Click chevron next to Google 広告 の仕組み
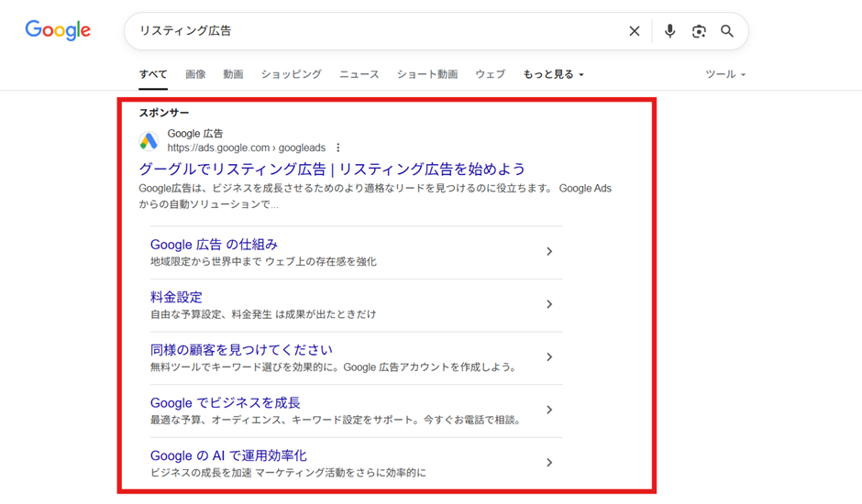Image resolution: width=862 pixels, height=504 pixels. coord(549,252)
